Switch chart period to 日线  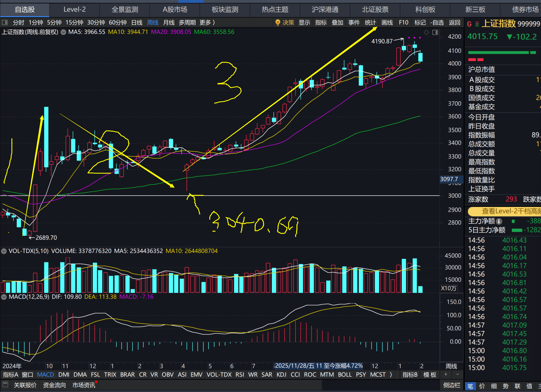pyautogui.click(x=137, y=23)
